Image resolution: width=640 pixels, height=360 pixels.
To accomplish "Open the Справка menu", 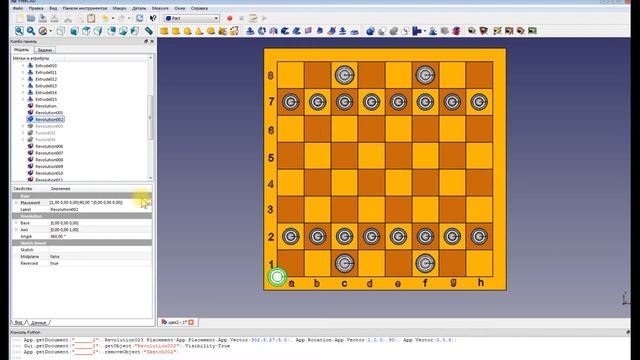I will (199, 8).
